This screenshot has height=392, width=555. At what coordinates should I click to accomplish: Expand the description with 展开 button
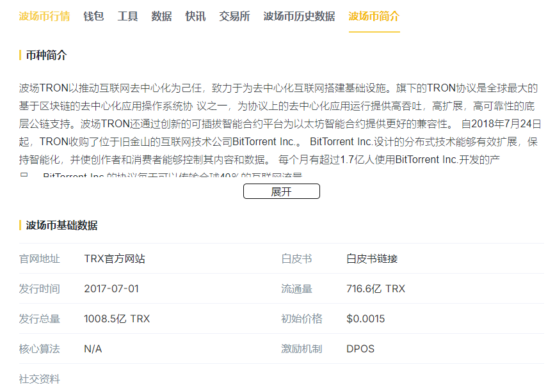coord(281,191)
